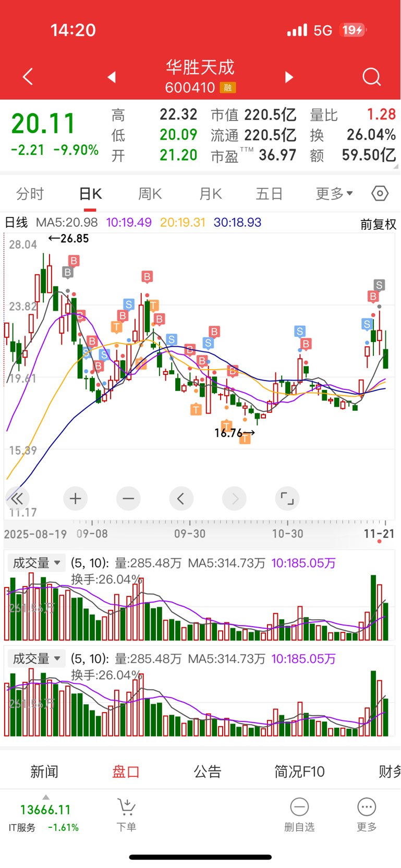Open the first 成交量 indicator dropdown
Screen dimensions: 401x868
tap(36, 563)
